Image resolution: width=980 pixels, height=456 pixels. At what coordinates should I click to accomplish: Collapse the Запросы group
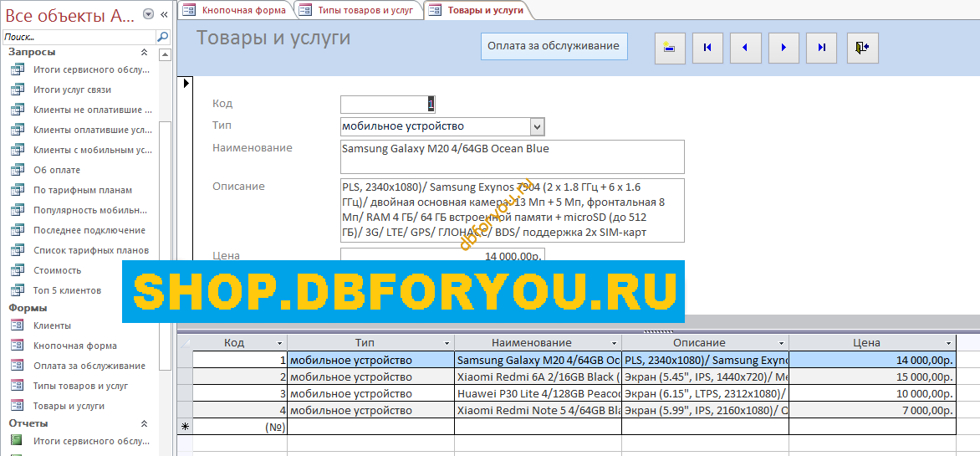tap(144, 53)
